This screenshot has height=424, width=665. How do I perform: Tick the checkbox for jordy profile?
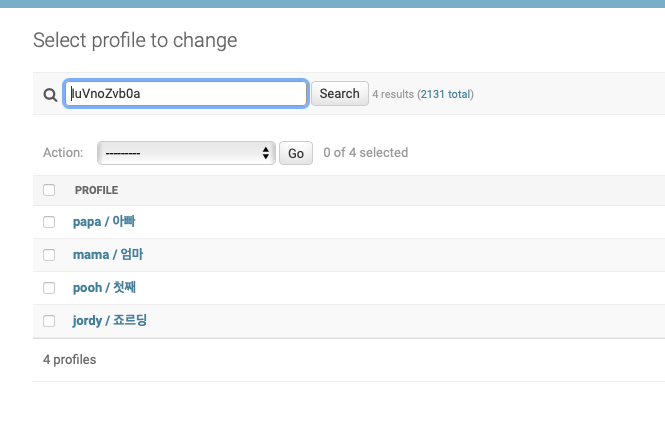click(49, 321)
